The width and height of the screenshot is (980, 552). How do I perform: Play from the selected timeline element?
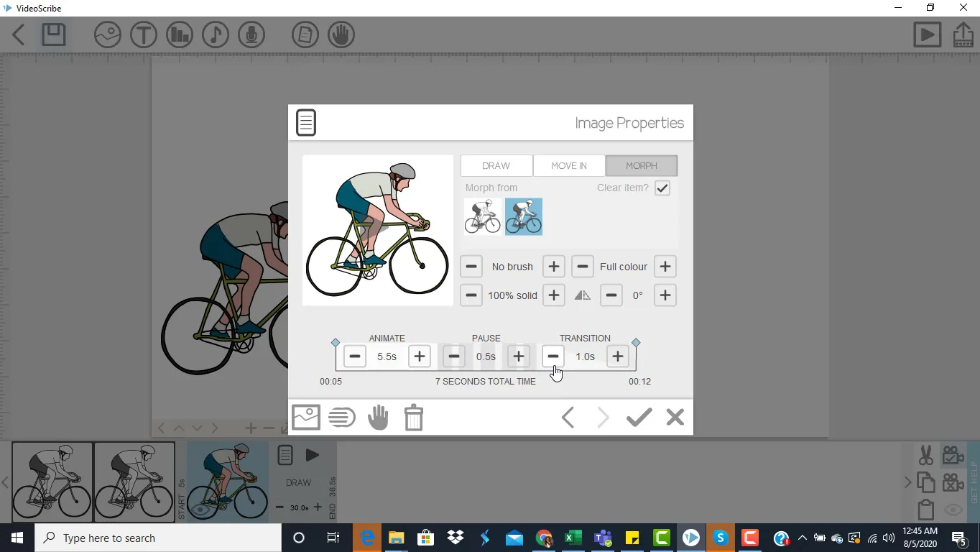312,455
